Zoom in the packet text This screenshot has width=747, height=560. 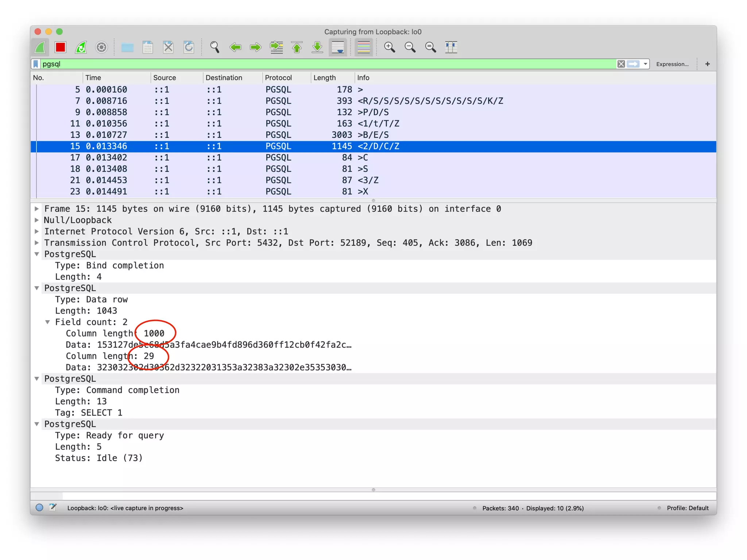[x=389, y=47]
